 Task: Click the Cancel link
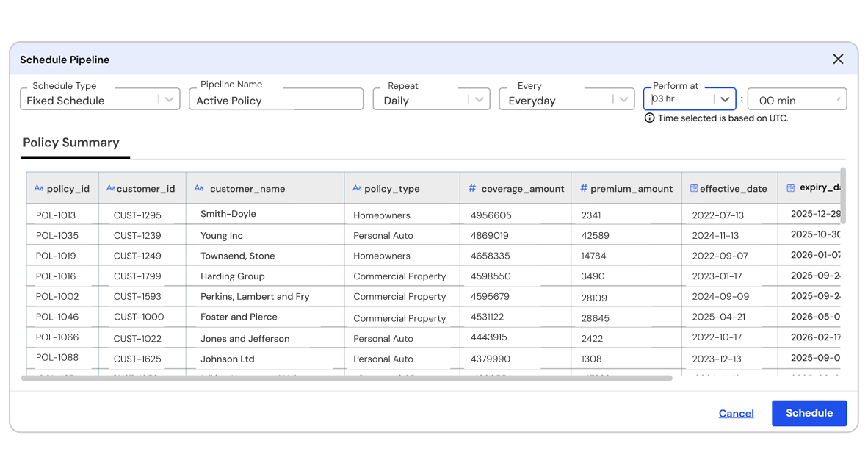click(x=736, y=413)
